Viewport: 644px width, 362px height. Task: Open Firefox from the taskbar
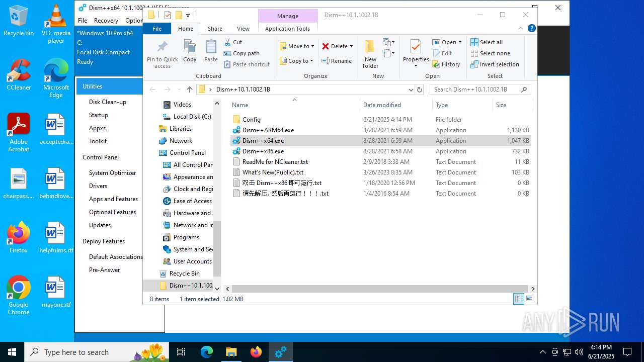(256, 352)
